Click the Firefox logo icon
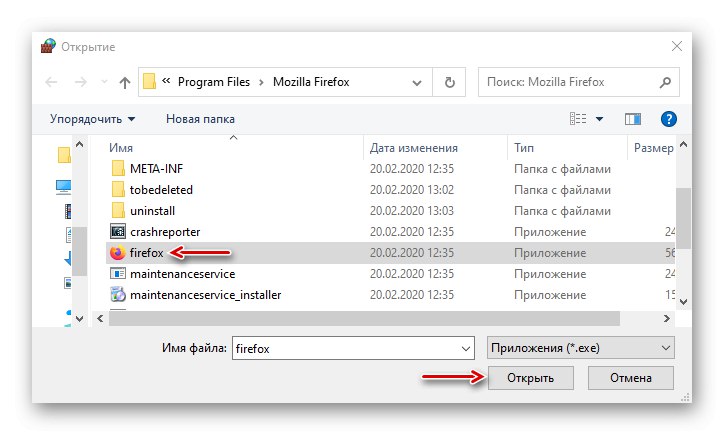724x435 pixels. point(118,253)
